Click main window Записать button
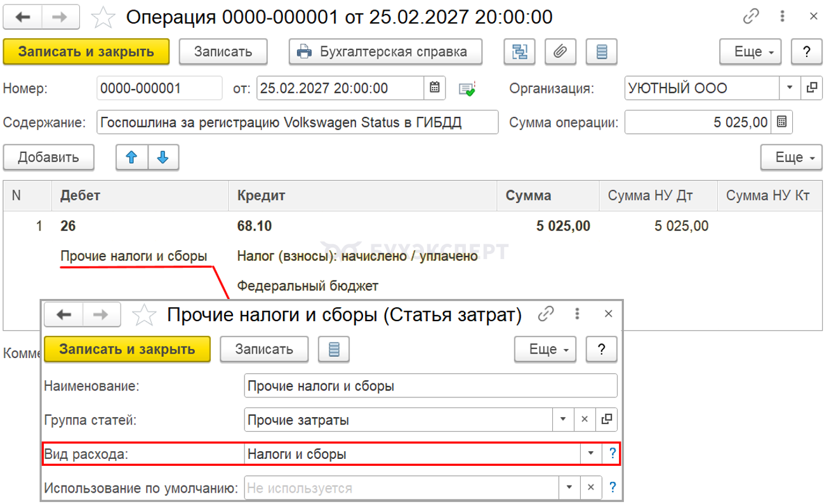This screenshot has height=504, width=829. pos(223,52)
